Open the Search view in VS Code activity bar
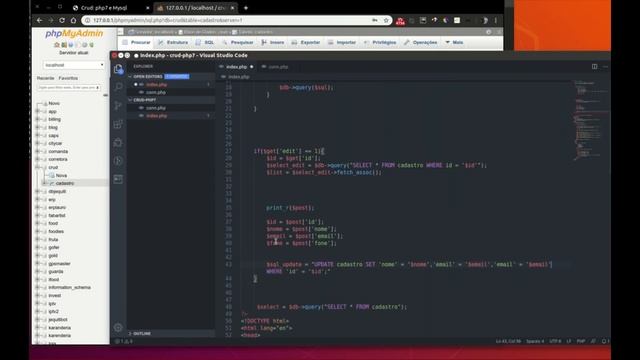This screenshot has height=360, width=640. tap(118, 87)
